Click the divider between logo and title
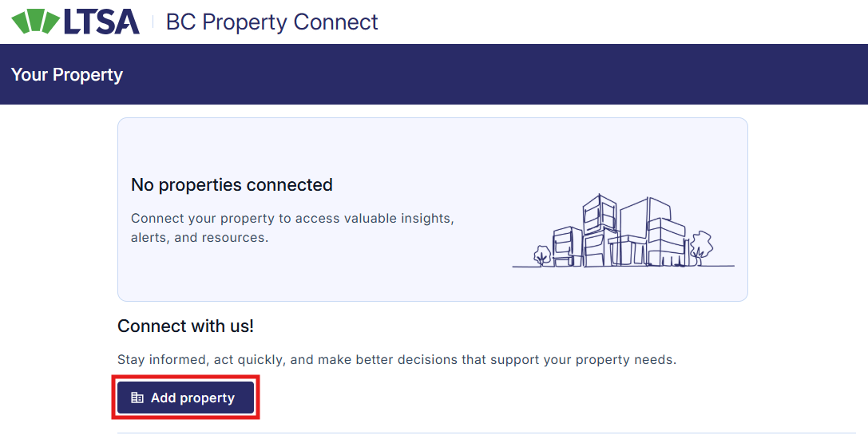Screen dimensions: 868x447 pyautogui.click(x=153, y=22)
